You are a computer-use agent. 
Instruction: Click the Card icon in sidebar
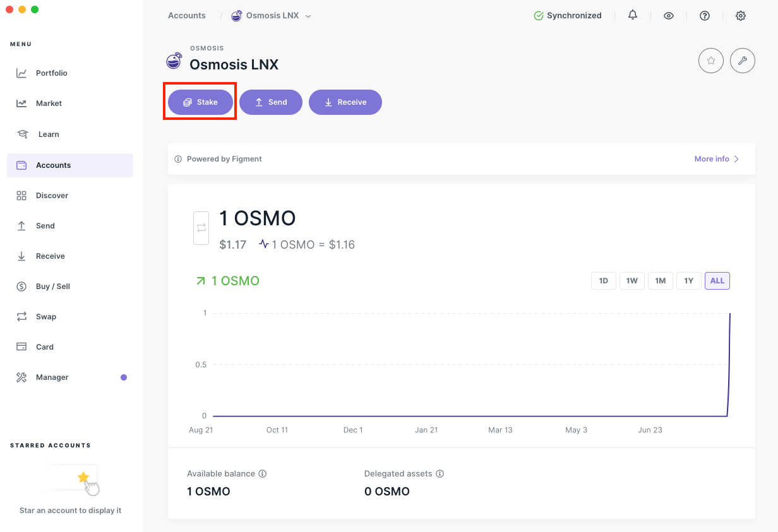21,347
